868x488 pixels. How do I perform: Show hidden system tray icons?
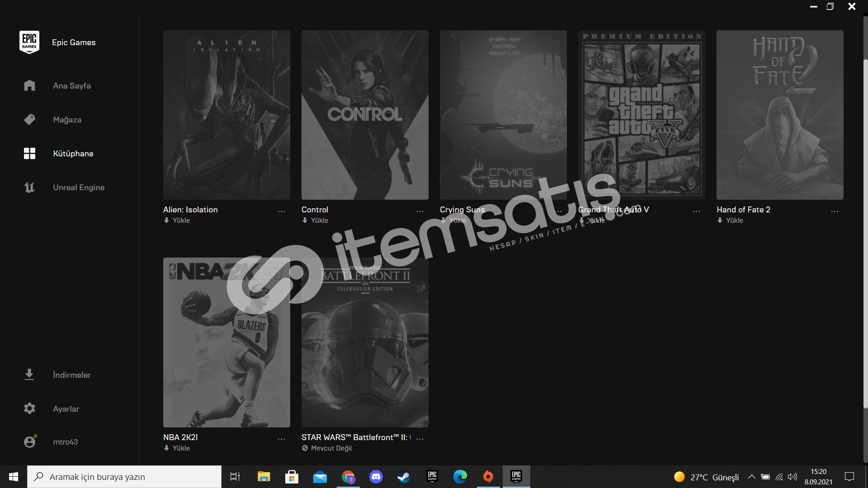pyautogui.click(x=752, y=477)
